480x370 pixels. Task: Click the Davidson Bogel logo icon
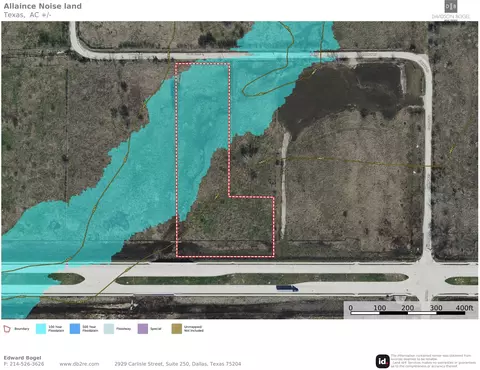click(451, 6)
